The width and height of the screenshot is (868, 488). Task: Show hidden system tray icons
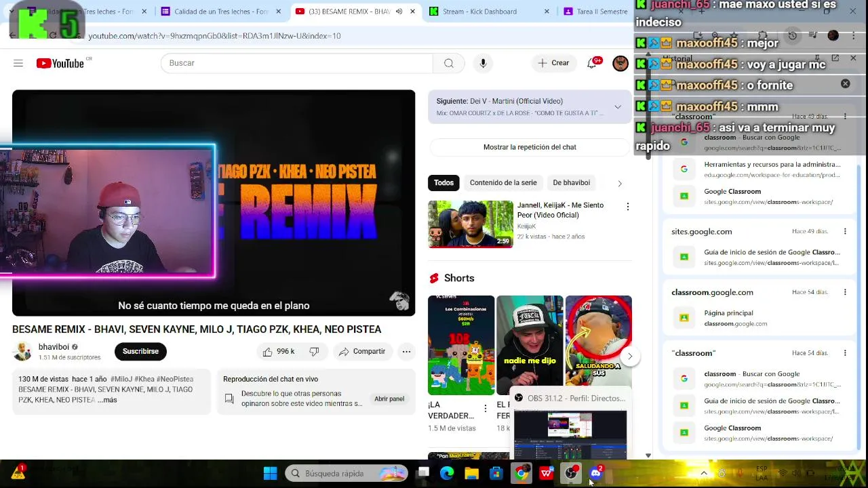click(x=703, y=473)
